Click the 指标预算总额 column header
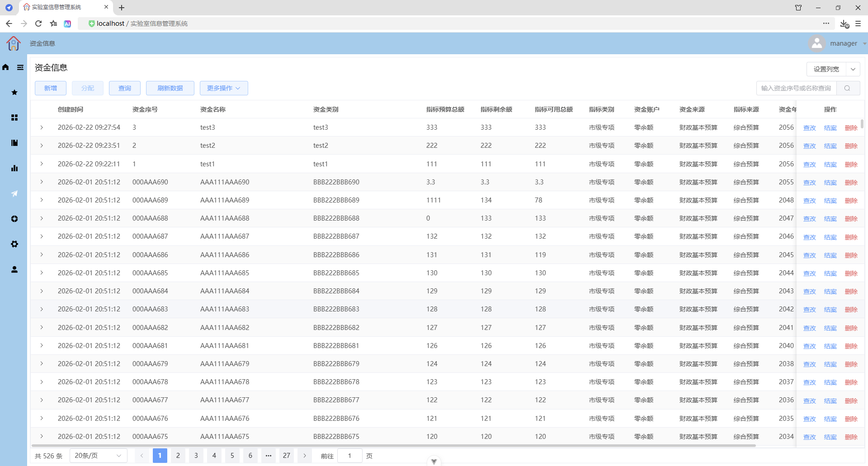The height and width of the screenshot is (466, 868). 445,109
